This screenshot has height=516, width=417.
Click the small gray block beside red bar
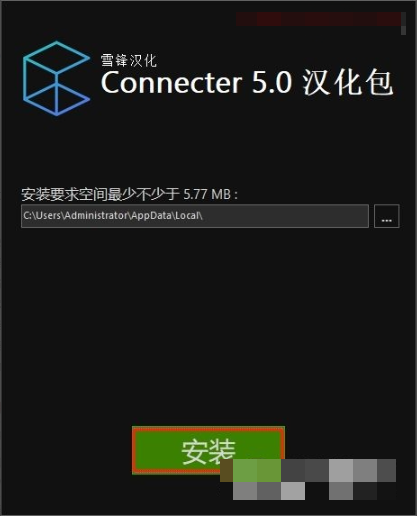(403, 23)
